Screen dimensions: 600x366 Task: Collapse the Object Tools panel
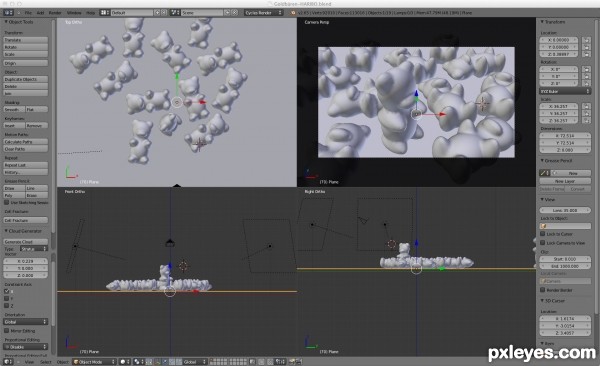(6, 22)
